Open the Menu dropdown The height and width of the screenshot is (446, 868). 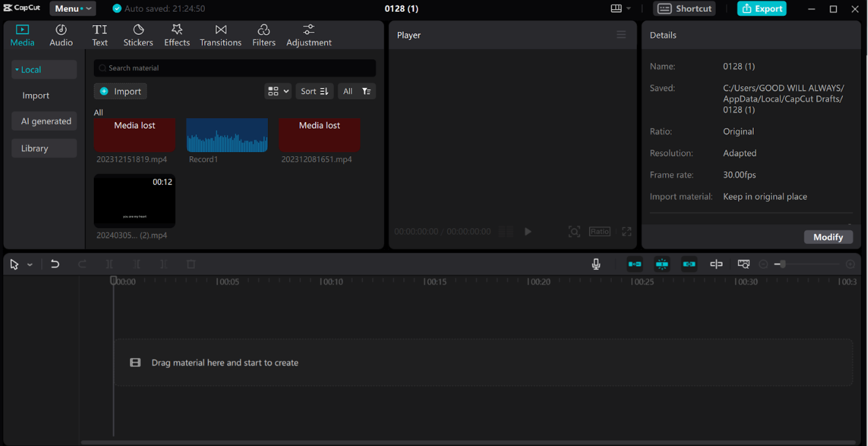click(x=73, y=9)
